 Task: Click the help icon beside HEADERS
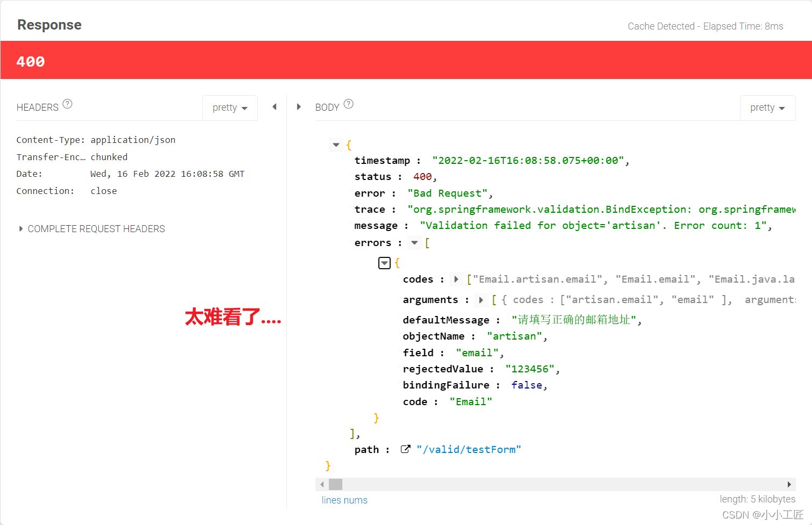[67, 105]
